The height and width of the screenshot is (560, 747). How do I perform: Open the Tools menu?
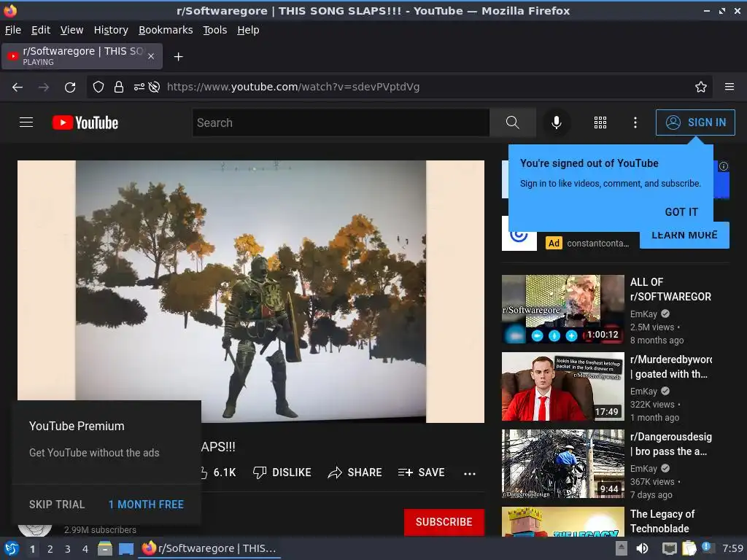pyautogui.click(x=215, y=30)
